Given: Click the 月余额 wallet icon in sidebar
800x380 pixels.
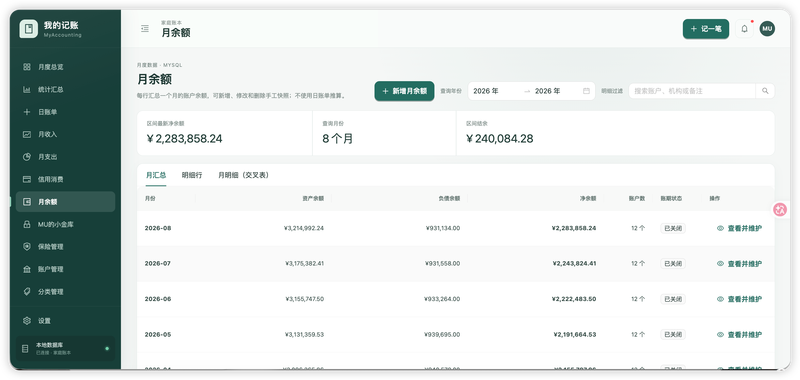Looking at the screenshot, I should [x=27, y=201].
